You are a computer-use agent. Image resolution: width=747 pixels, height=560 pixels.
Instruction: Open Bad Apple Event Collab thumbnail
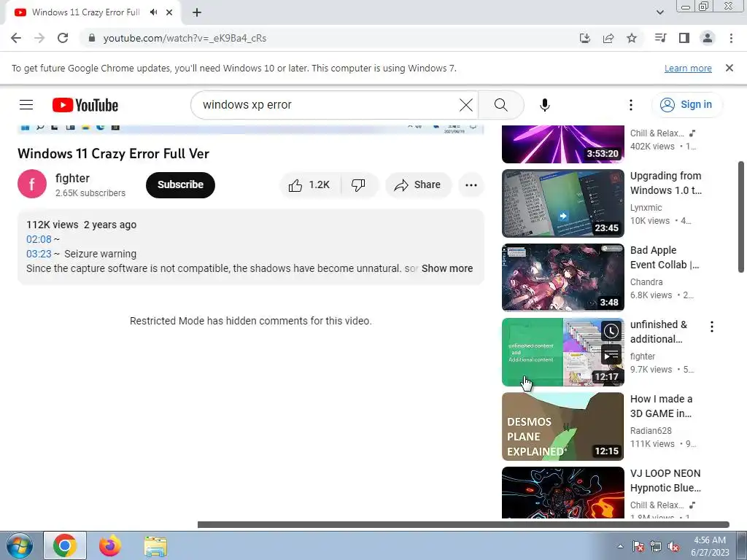click(x=562, y=278)
